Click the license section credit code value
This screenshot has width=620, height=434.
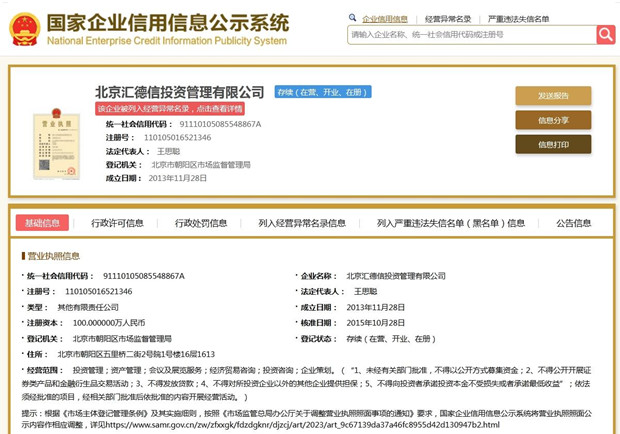pos(144,276)
